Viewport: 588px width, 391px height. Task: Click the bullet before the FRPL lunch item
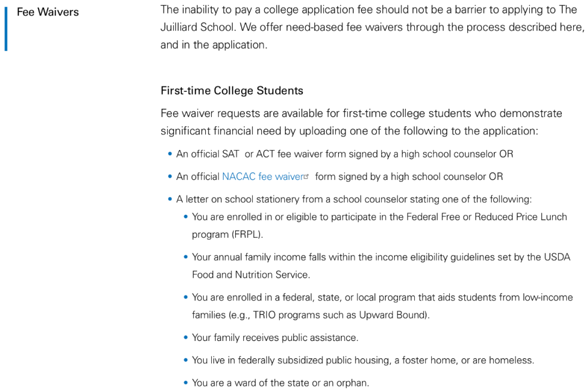(186, 217)
